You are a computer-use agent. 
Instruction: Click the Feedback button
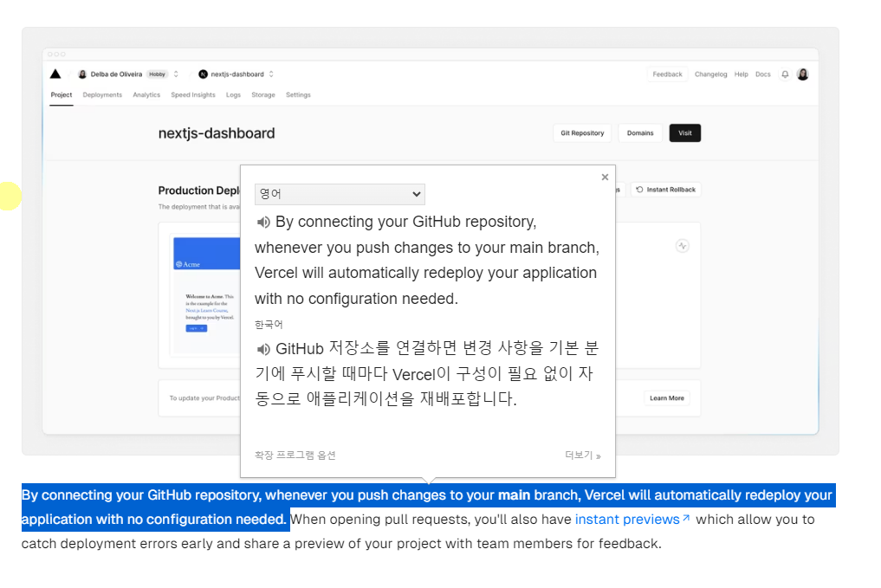tap(667, 74)
